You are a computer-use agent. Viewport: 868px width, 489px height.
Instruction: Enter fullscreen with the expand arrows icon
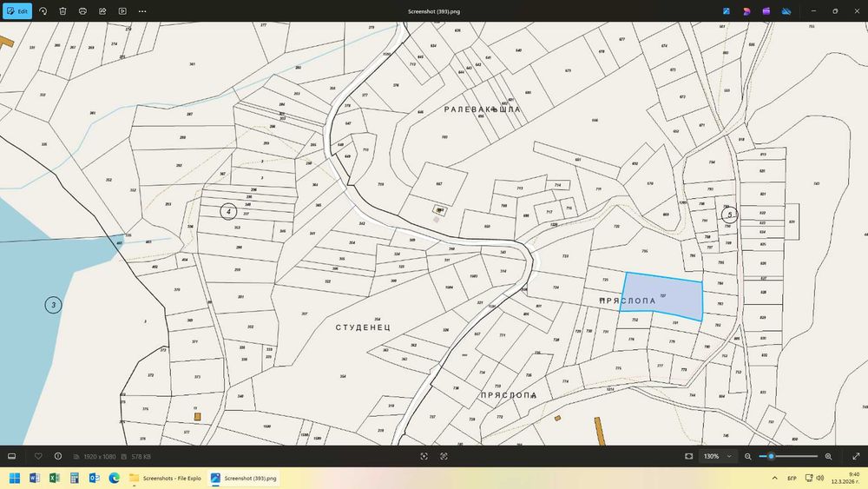click(x=856, y=456)
